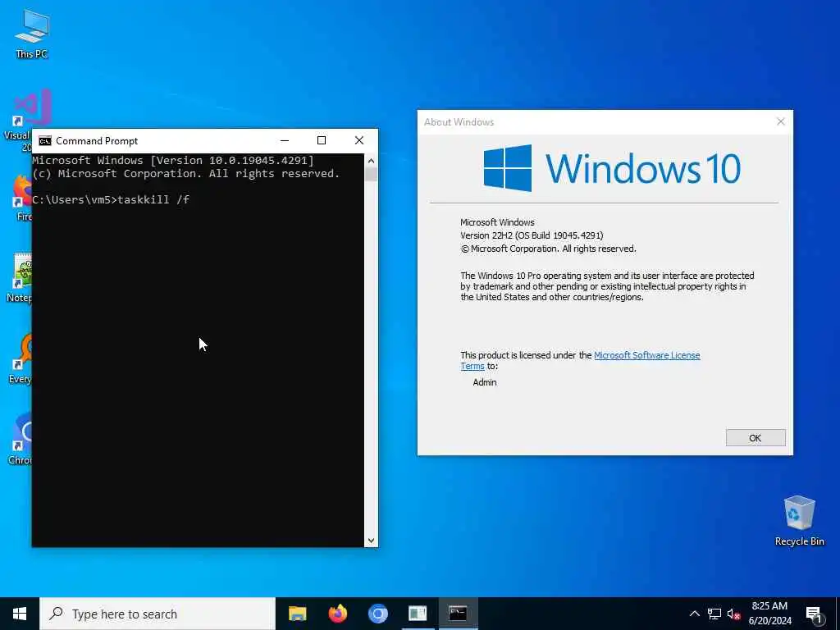Image resolution: width=840 pixels, height=630 pixels.
Task: Launch Firefox from taskbar
Action: (337, 614)
